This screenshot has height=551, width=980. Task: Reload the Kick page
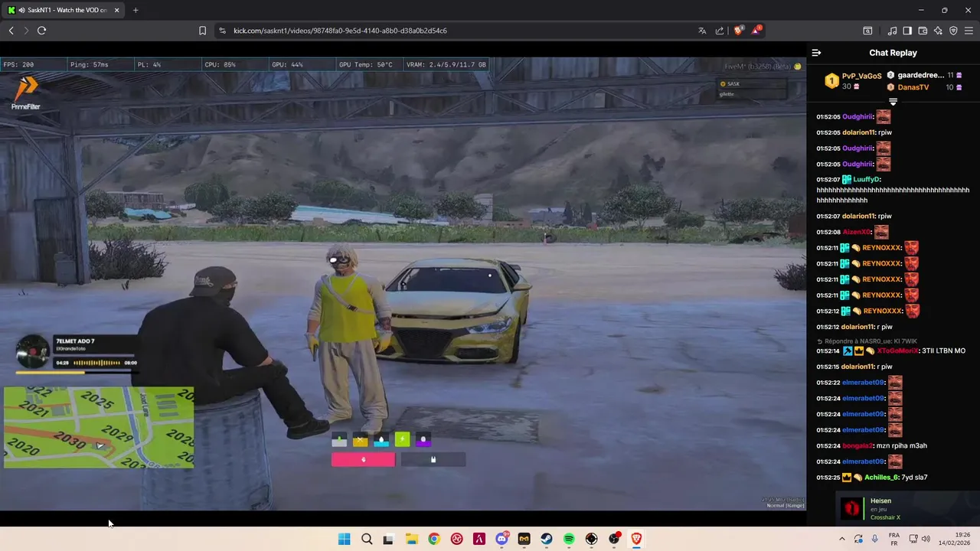click(x=41, y=31)
